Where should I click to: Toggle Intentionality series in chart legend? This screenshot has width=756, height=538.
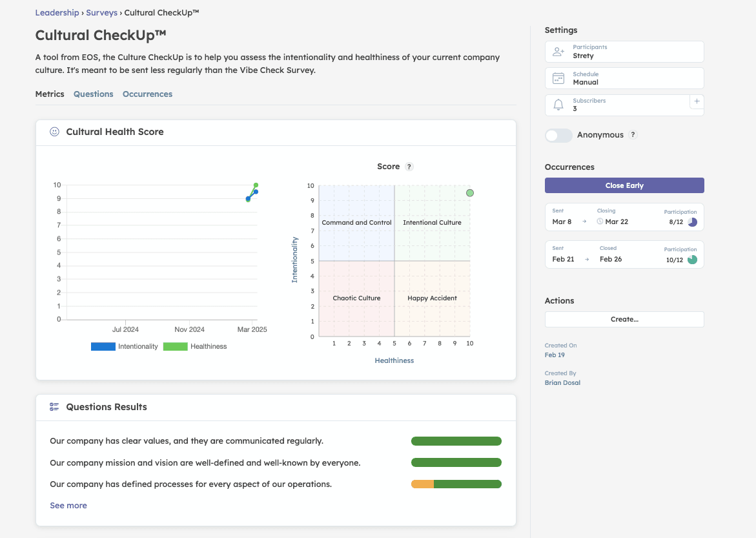tap(125, 347)
